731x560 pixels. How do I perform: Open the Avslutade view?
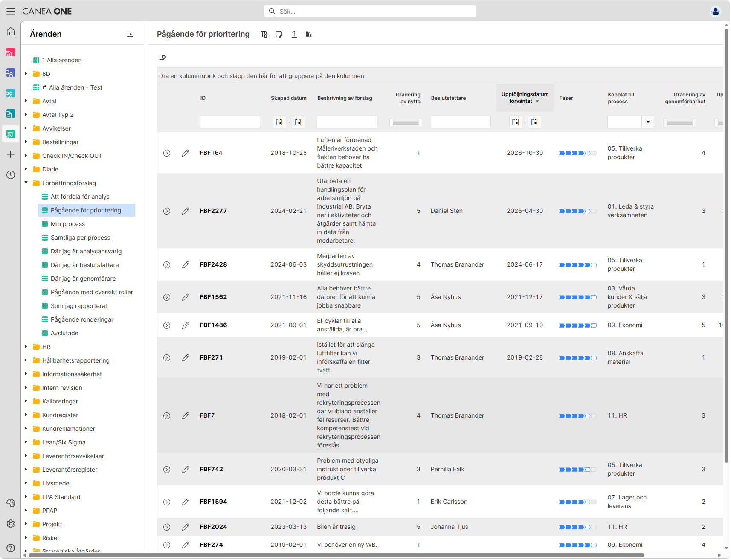[64, 333]
